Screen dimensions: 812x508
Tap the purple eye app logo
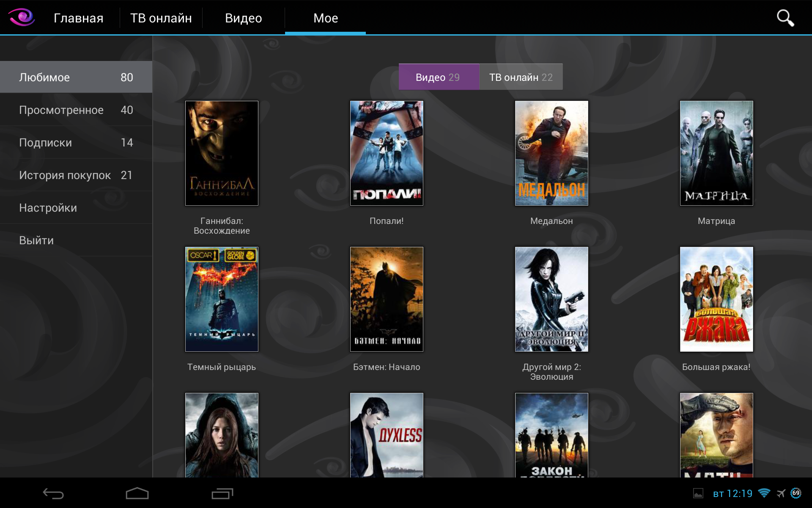pyautogui.click(x=21, y=17)
